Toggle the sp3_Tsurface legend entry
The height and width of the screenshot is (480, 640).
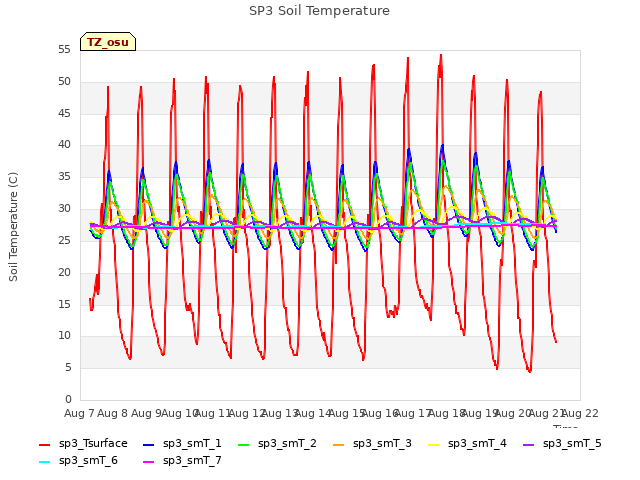83,444
